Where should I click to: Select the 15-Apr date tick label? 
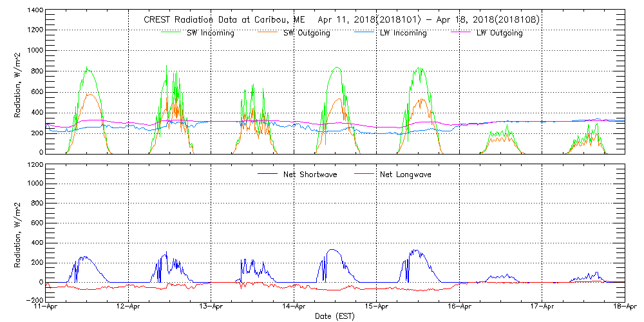pos(377,307)
